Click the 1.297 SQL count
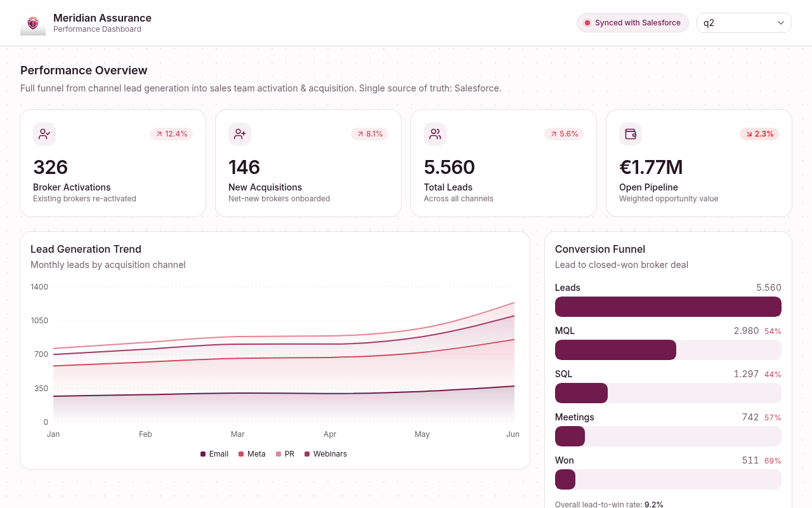The image size is (812, 508). point(746,374)
